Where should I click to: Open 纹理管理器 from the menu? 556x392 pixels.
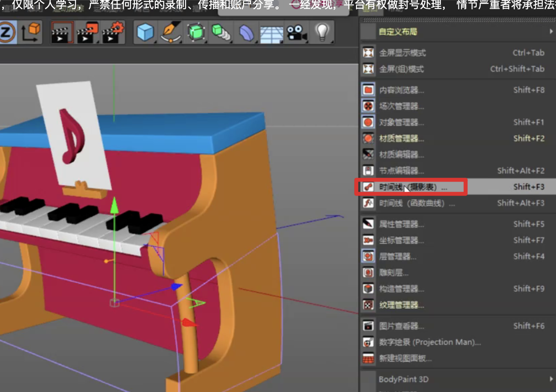click(x=458, y=305)
